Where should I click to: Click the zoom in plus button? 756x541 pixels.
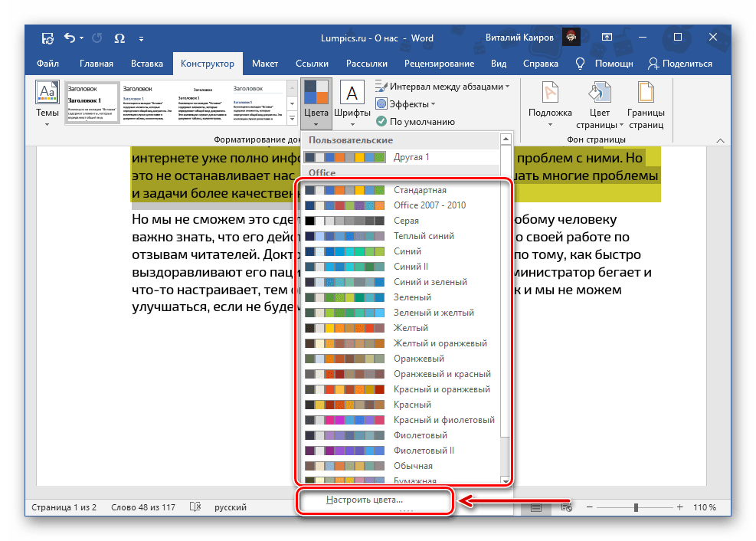point(680,507)
